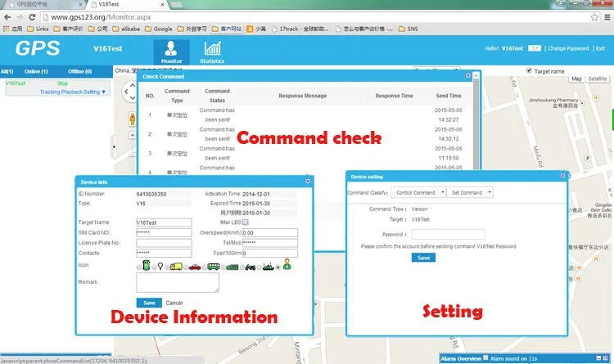Select the person icon radio button
This screenshot has width=614, height=364.
278,267
